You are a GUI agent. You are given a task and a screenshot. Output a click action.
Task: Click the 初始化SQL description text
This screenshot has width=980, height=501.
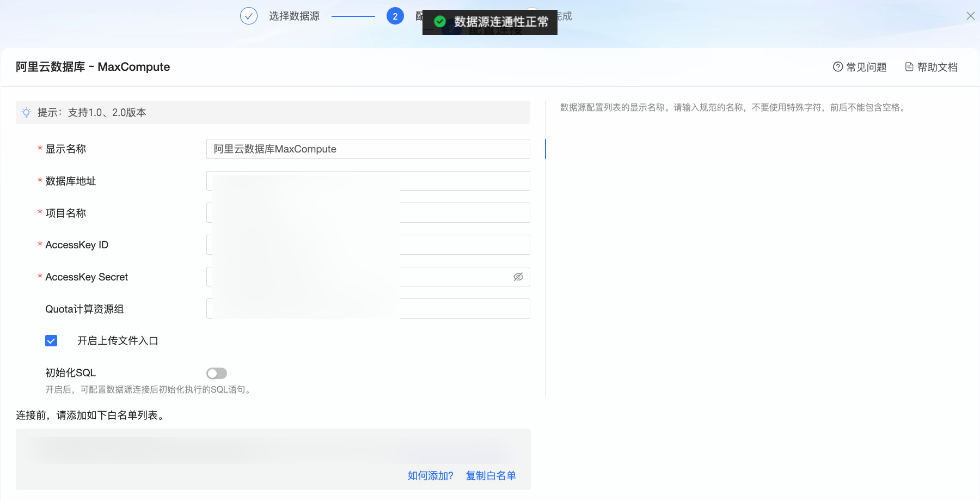point(149,390)
